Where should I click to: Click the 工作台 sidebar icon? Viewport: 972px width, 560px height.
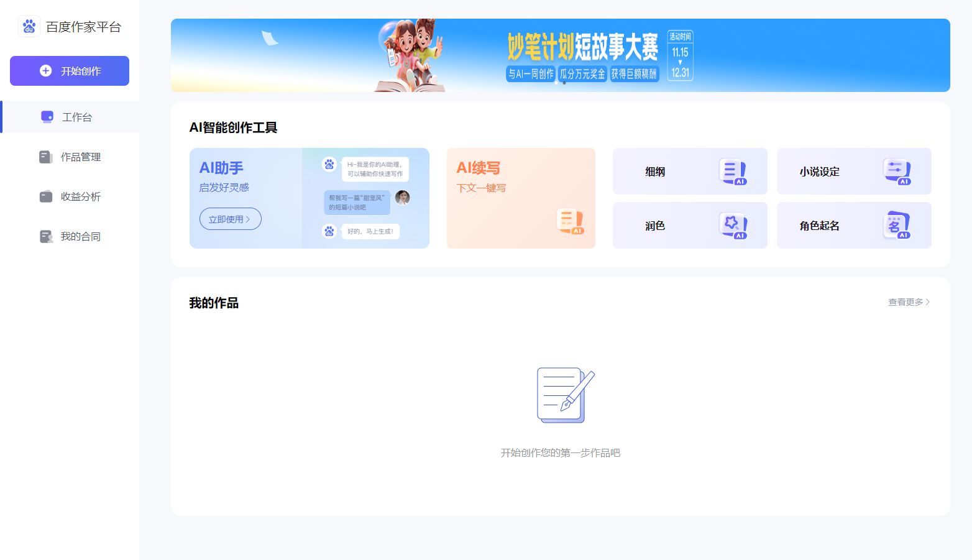pos(47,117)
